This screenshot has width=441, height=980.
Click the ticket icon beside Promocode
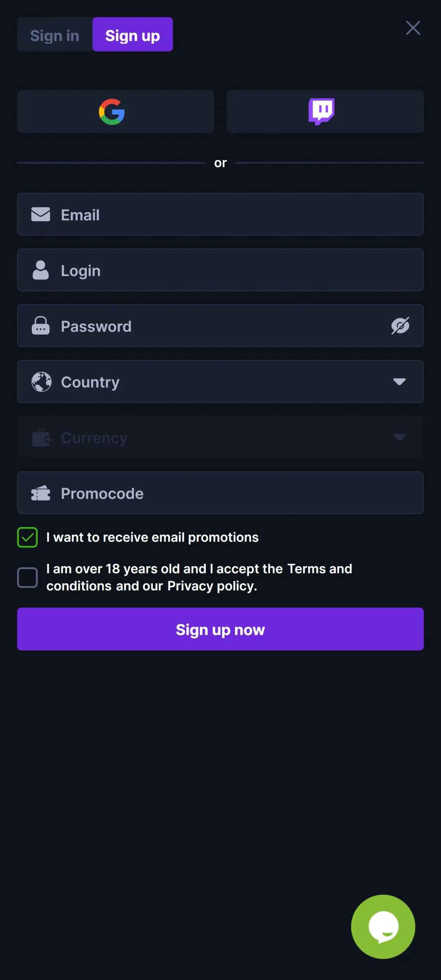point(41,493)
